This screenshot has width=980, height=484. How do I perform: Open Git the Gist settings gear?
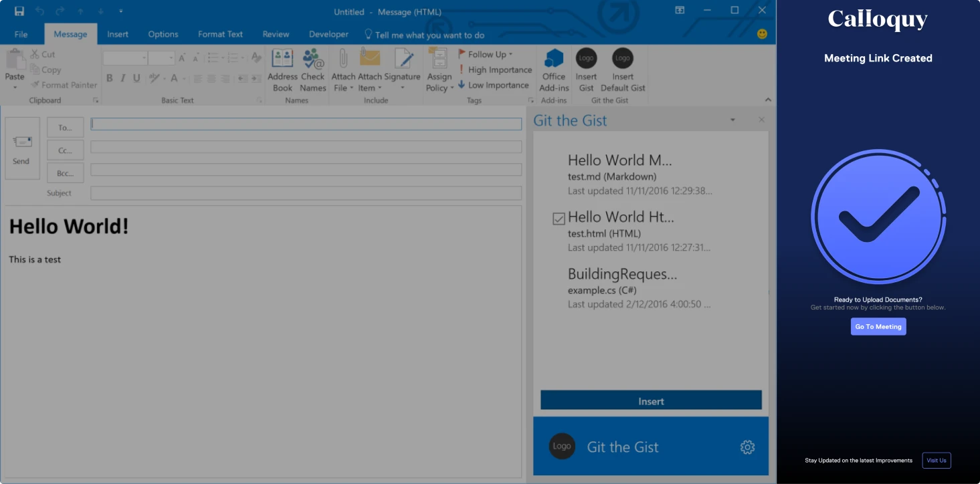click(x=747, y=447)
